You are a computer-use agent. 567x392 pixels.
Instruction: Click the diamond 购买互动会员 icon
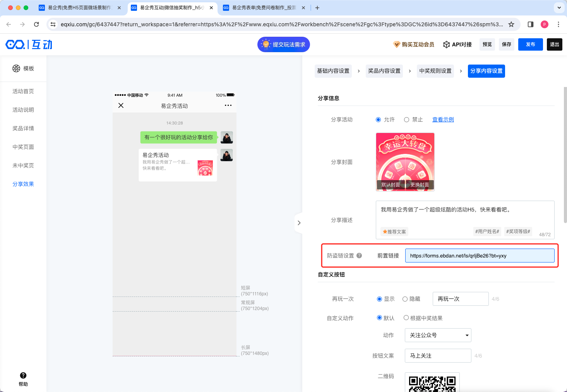(x=397, y=44)
